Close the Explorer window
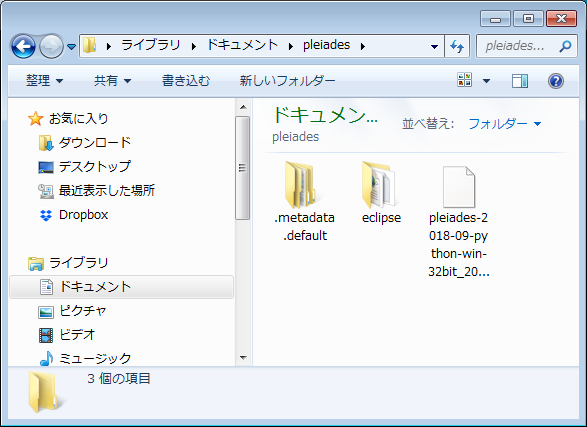 [x=561, y=19]
